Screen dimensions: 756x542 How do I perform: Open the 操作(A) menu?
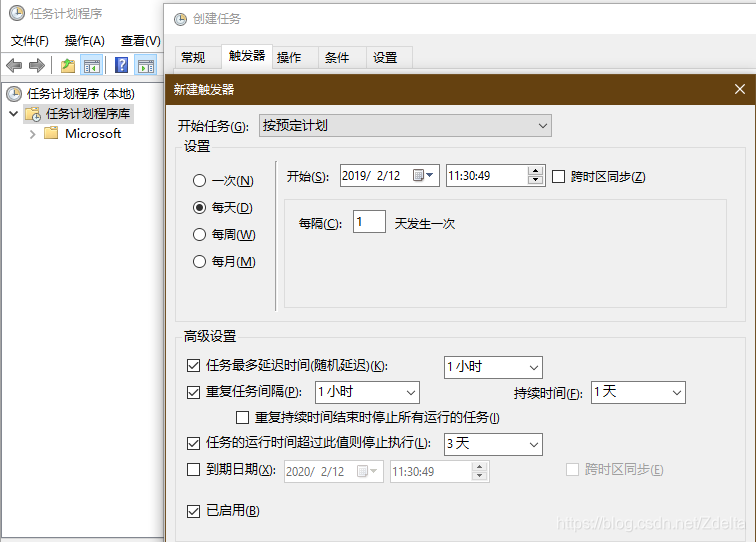85,41
